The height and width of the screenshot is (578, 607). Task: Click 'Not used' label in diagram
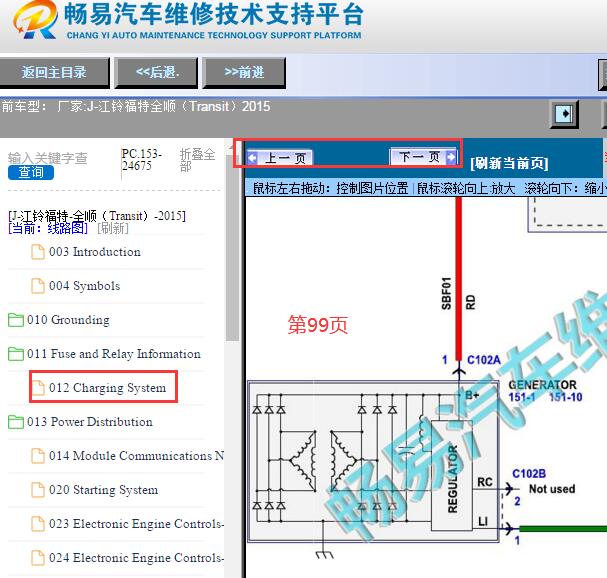552,489
